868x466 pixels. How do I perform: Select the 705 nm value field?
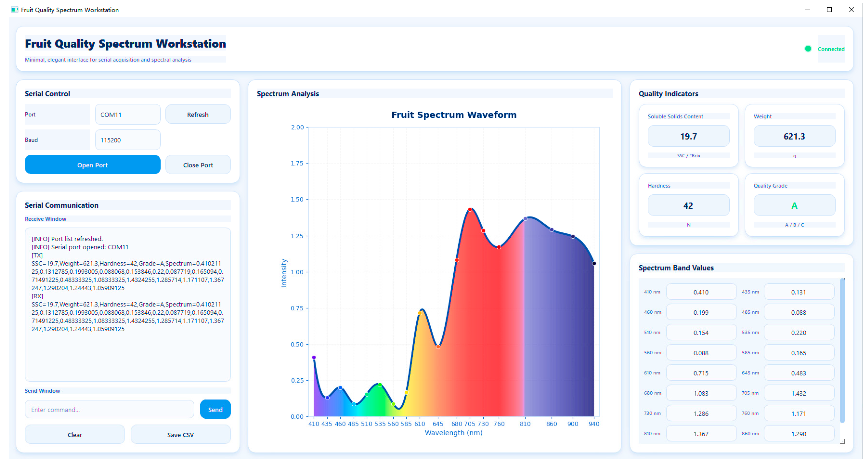click(799, 393)
